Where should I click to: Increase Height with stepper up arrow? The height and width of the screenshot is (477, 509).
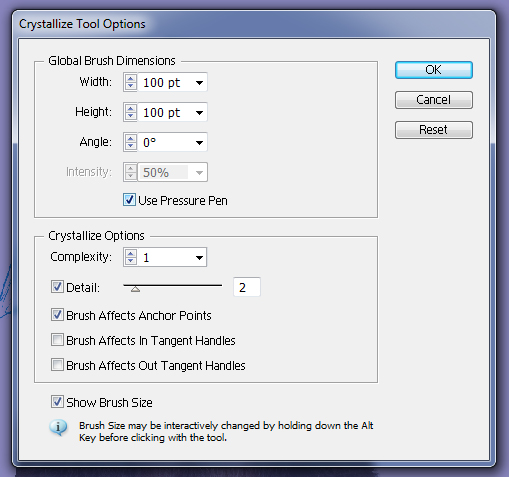pos(130,109)
